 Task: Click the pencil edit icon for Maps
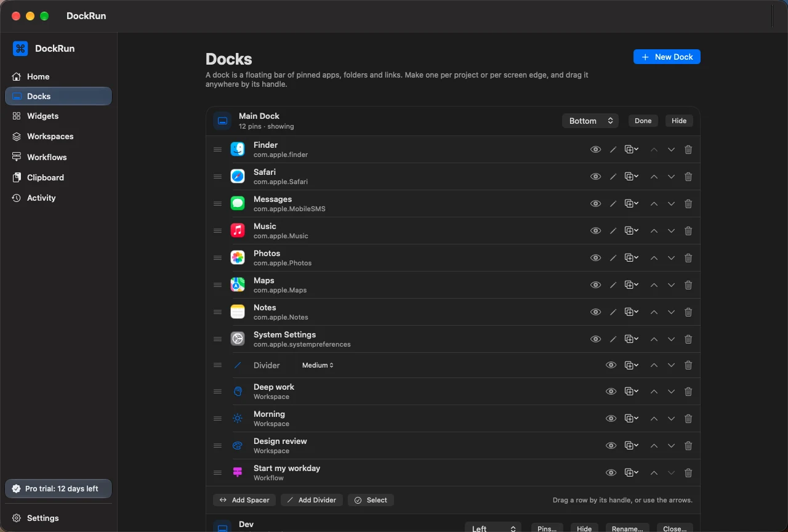[x=613, y=285]
